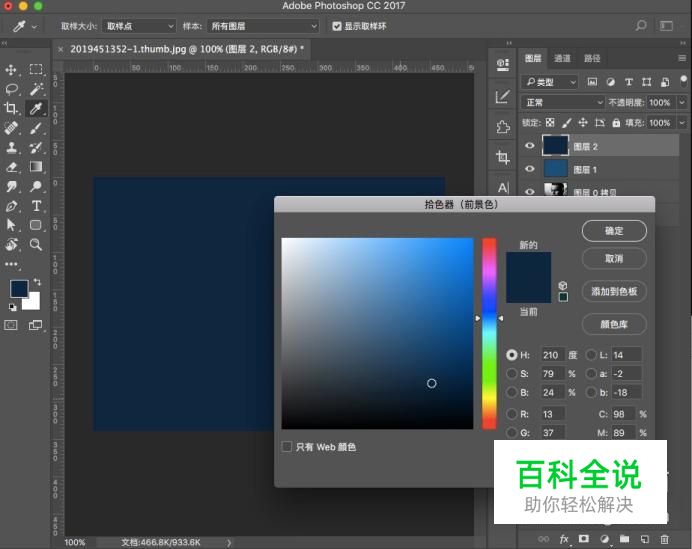This screenshot has height=549, width=692.
Task: Select the Magic Wand tool
Action: pos(36,89)
